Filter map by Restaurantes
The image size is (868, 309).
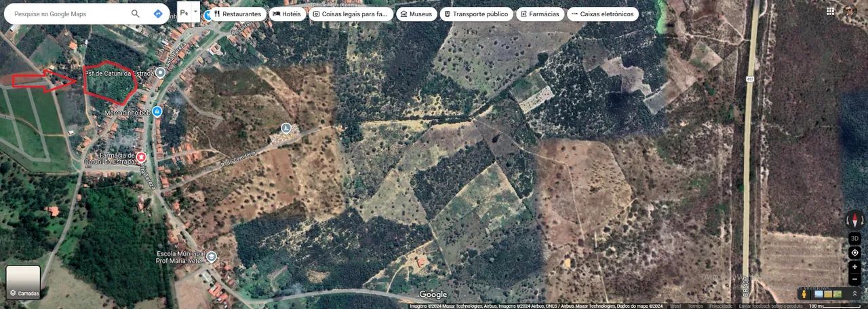pyautogui.click(x=237, y=14)
